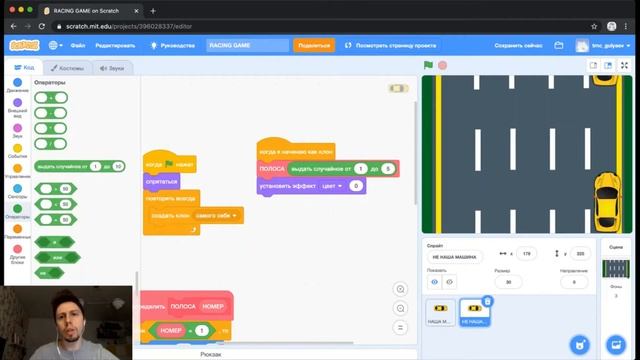640x360 pixels.
Task: Enter full-screen stage mode
Action: coord(624,65)
